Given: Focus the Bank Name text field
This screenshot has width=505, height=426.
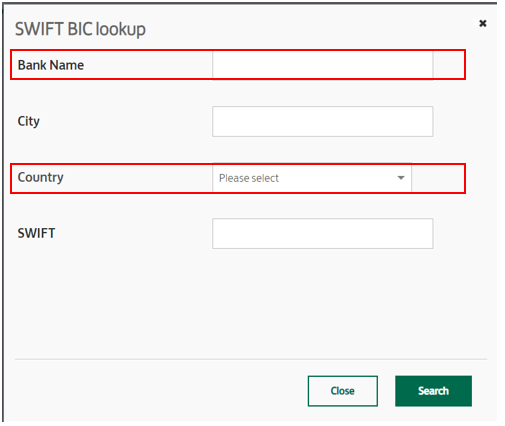Looking at the screenshot, I should [x=322, y=65].
